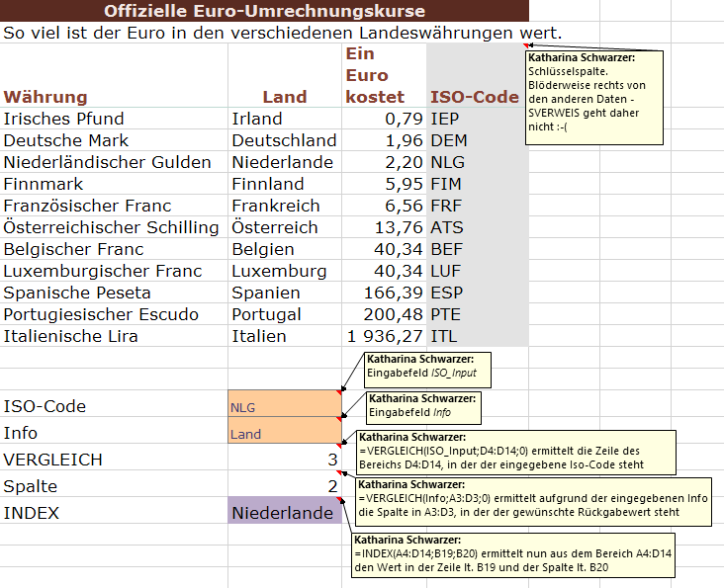Select the Frankreich country cell

pyautogui.click(x=275, y=206)
